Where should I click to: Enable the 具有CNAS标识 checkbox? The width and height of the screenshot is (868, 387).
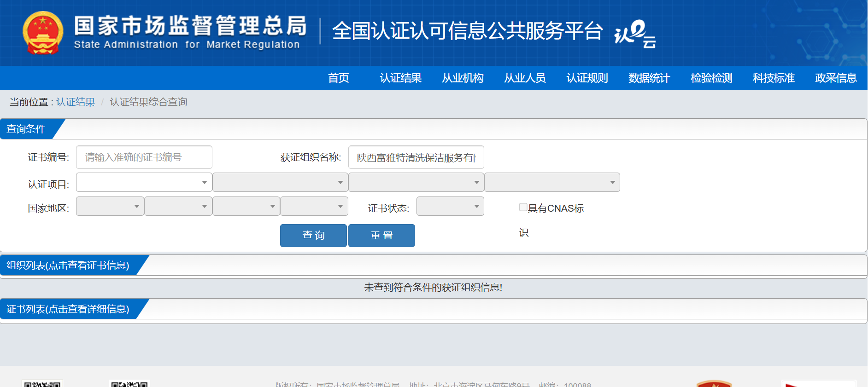pos(523,207)
